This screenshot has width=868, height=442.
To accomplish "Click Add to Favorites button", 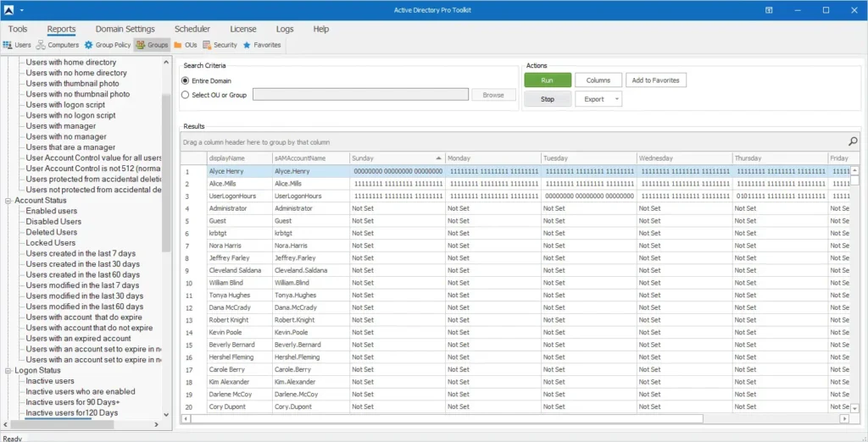I will point(656,80).
